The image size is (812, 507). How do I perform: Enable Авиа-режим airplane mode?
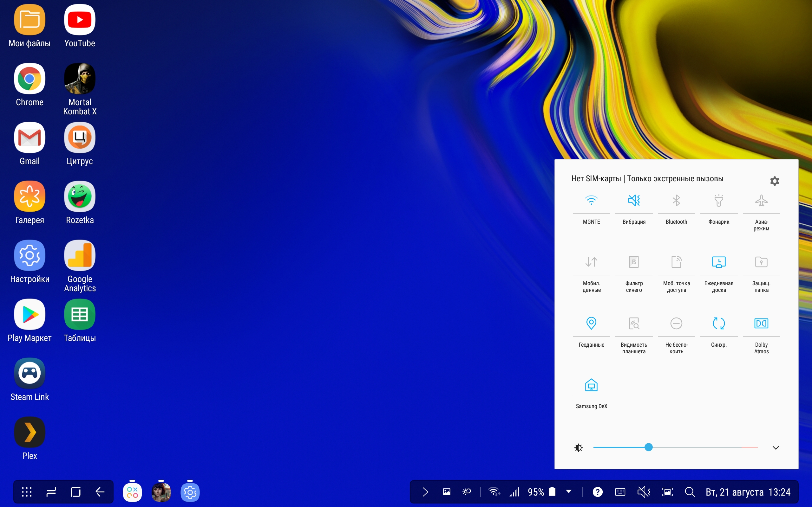(x=761, y=201)
